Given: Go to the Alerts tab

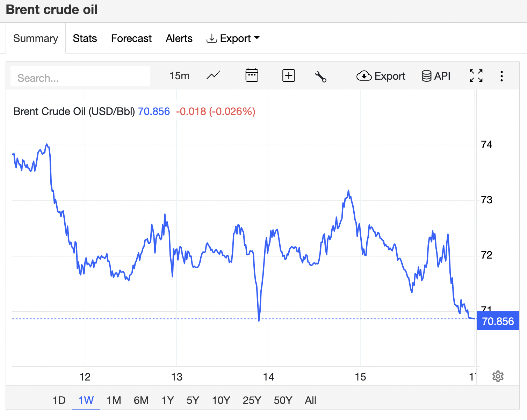Looking at the screenshot, I should pos(179,38).
